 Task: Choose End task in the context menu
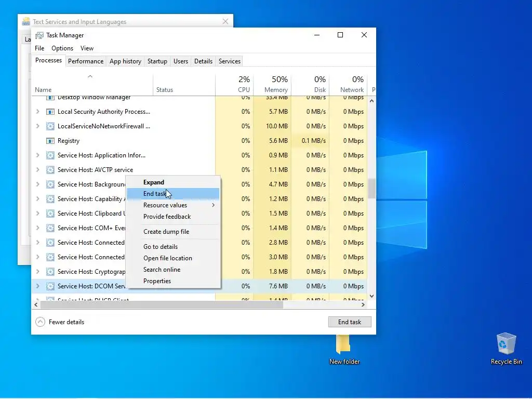tap(173, 194)
